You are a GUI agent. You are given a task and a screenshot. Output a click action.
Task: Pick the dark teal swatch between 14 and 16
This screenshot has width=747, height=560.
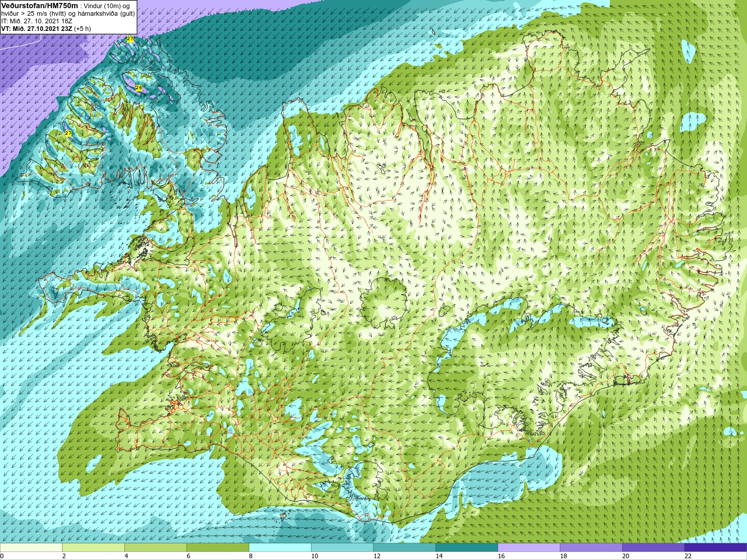[x=467, y=548]
